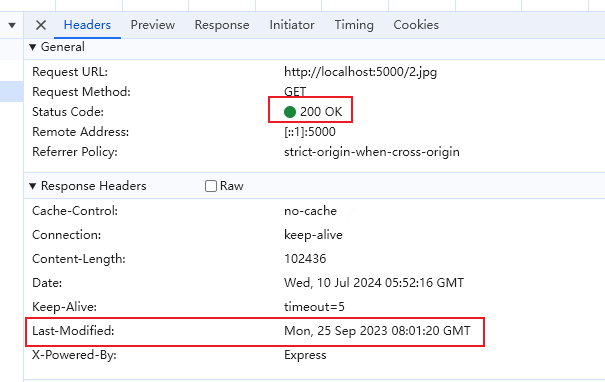Click the Keep-Alive: header name
The image size is (605, 382).
click(x=64, y=307)
